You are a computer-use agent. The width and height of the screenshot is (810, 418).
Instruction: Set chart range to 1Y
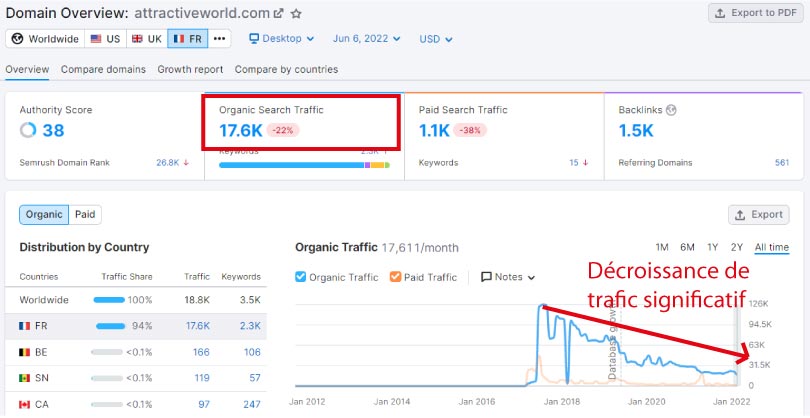713,247
